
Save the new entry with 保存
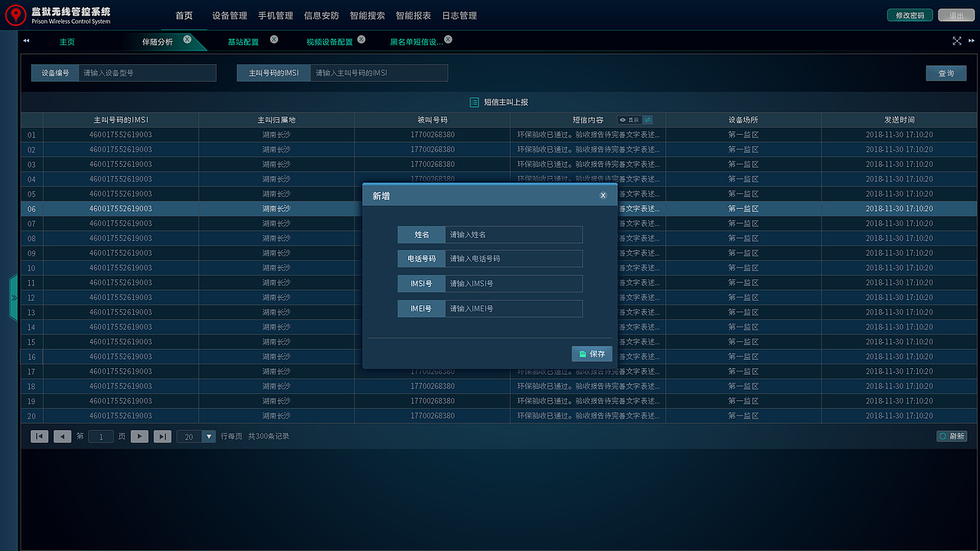[x=592, y=354]
